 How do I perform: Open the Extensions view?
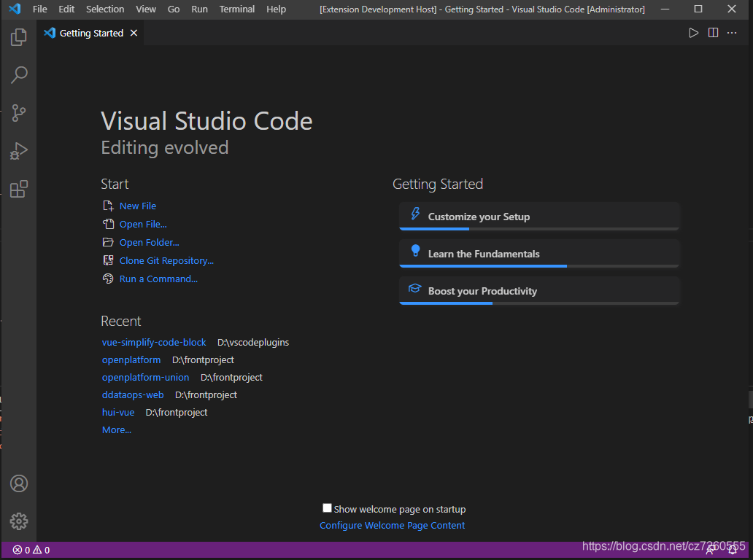(19, 189)
